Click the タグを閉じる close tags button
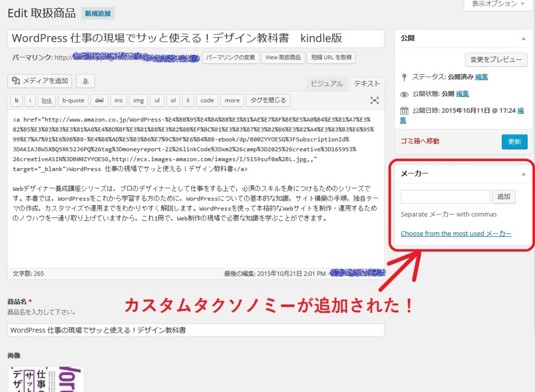This screenshot has width=535, height=392. click(x=268, y=100)
